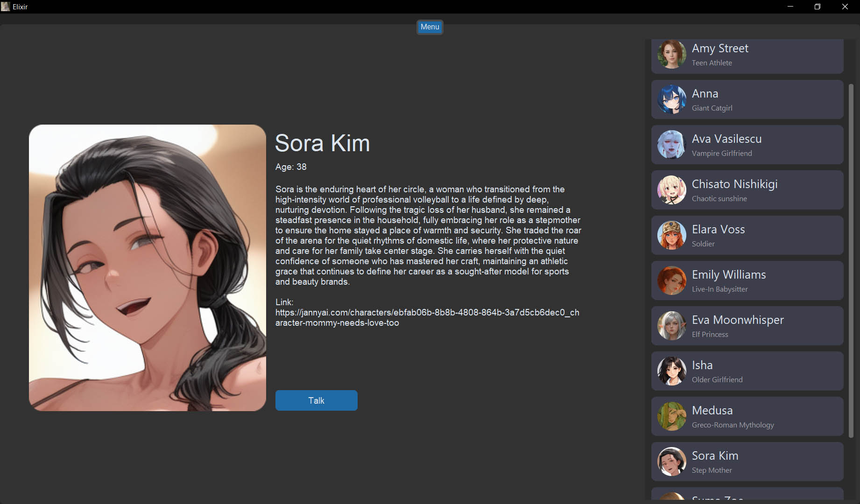This screenshot has height=504, width=860.
Task: Click "Soldier" subtitle text
Action: coord(703,244)
